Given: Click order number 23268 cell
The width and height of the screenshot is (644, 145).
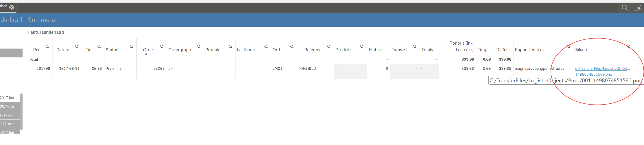Looking at the screenshot, I should pos(159,69).
